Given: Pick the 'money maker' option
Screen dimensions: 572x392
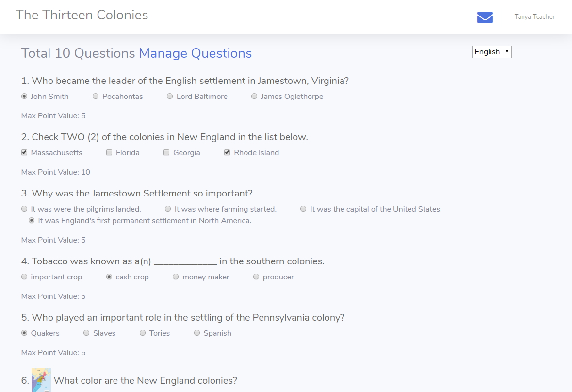Looking at the screenshot, I should [176, 277].
